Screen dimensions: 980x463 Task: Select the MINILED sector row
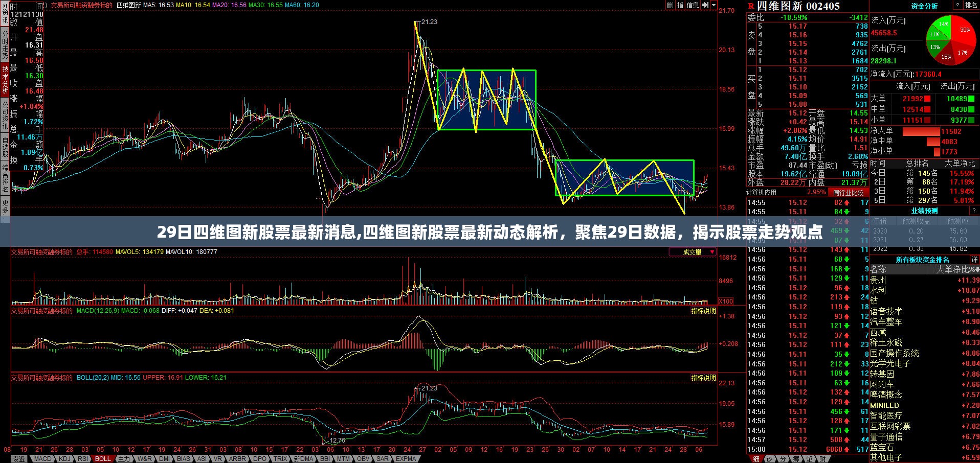[x=925, y=405]
